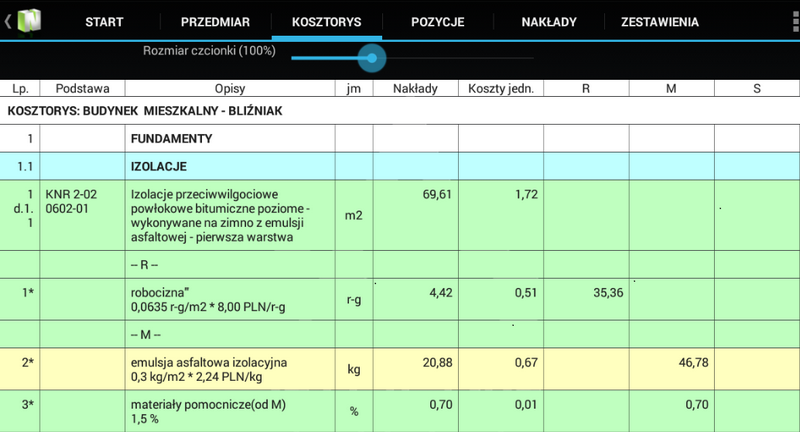The height and width of the screenshot is (432, 800).
Task: Click the Nakłady column header
Action: click(415, 88)
